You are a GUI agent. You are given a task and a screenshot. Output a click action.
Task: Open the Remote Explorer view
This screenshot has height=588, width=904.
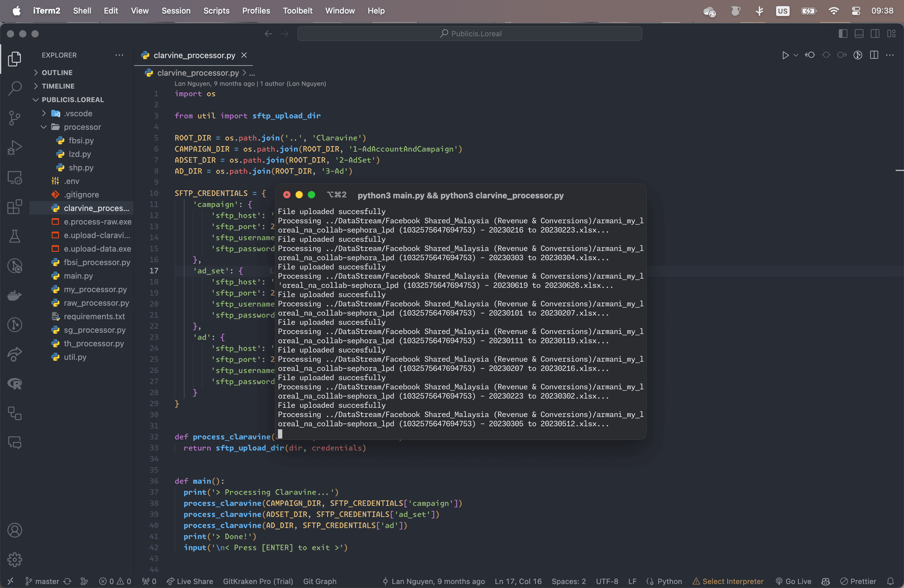pyautogui.click(x=14, y=177)
